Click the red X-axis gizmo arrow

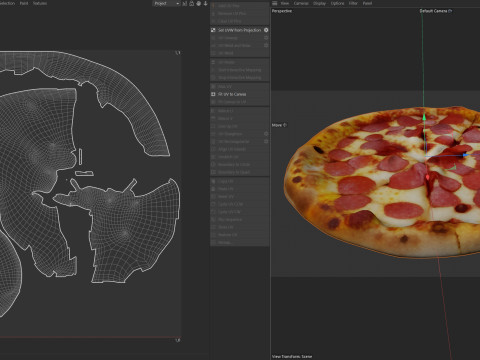coord(428,177)
